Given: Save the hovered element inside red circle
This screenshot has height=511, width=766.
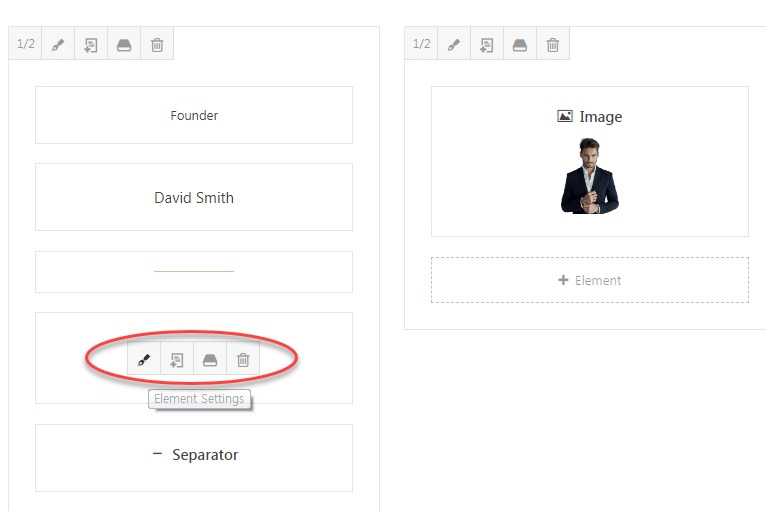Looking at the screenshot, I should tap(210, 360).
